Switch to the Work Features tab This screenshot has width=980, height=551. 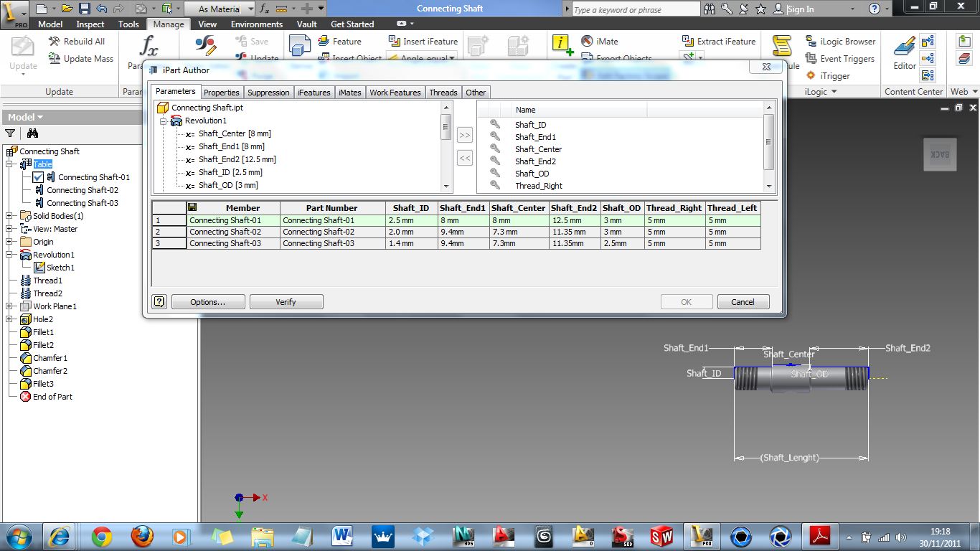point(395,93)
